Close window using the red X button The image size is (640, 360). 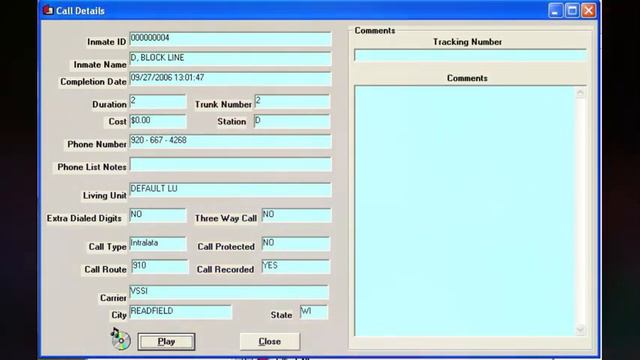[589, 10]
